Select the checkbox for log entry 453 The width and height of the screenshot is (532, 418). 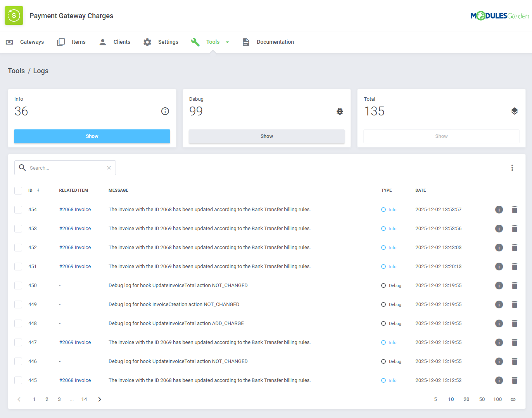[x=18, y=228]
